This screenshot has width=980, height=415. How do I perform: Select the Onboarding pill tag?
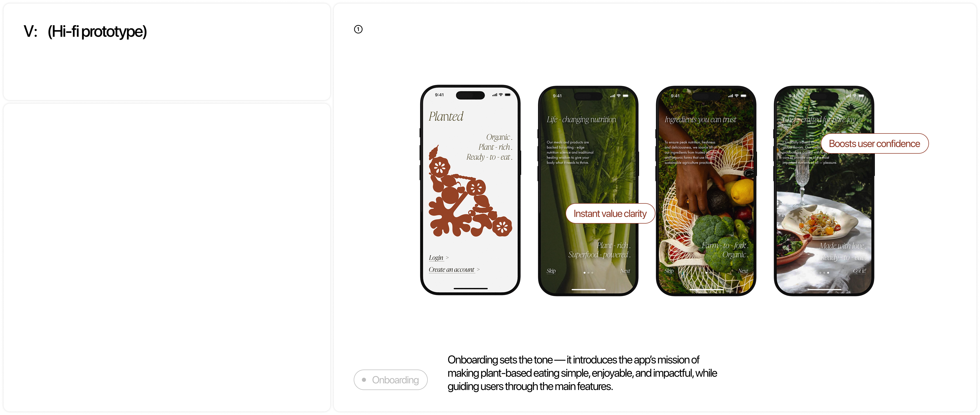pos(390,380)
